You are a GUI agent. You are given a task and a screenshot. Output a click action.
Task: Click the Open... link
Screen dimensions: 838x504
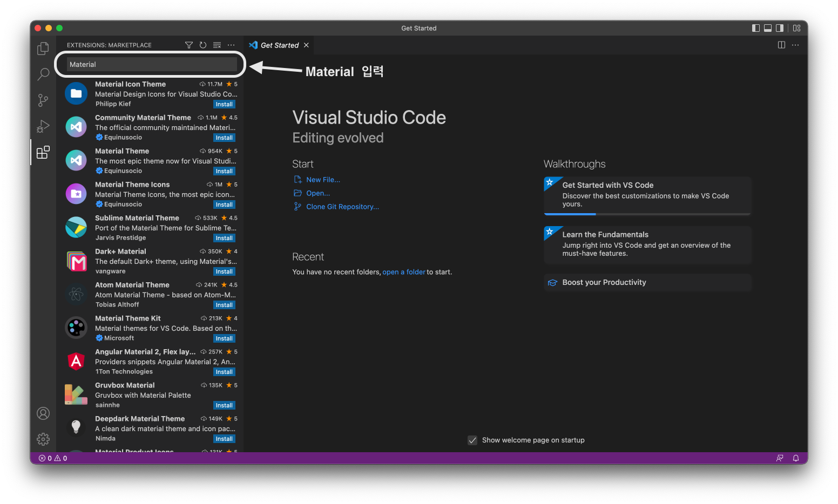(318, 193)
